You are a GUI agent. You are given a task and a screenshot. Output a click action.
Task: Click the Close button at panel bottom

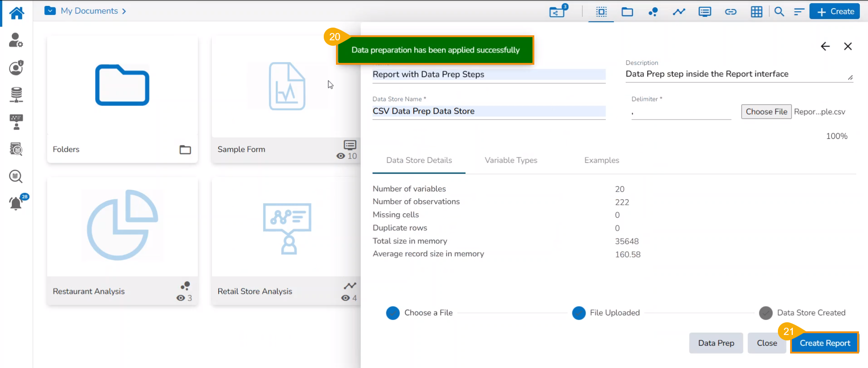pos(767,343)
